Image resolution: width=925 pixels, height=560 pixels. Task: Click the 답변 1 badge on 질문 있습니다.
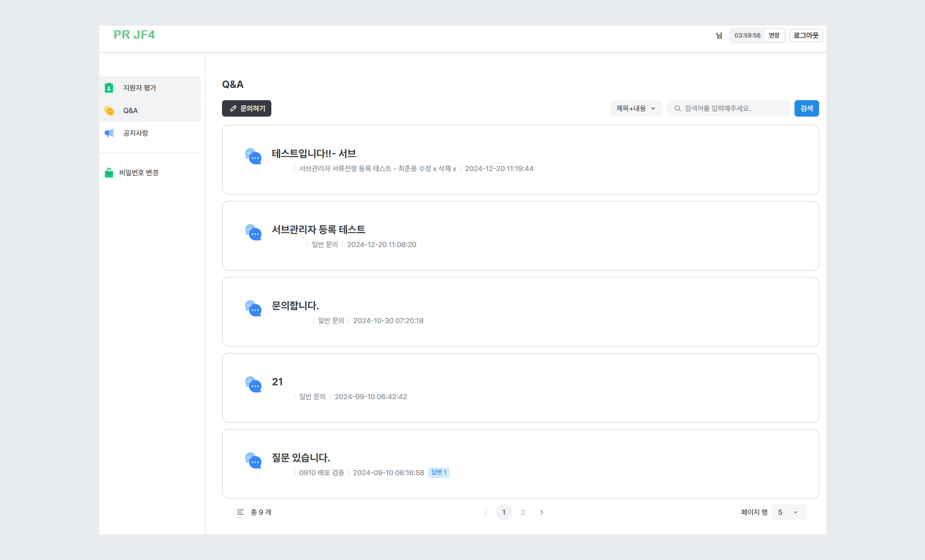pos(439,472)
